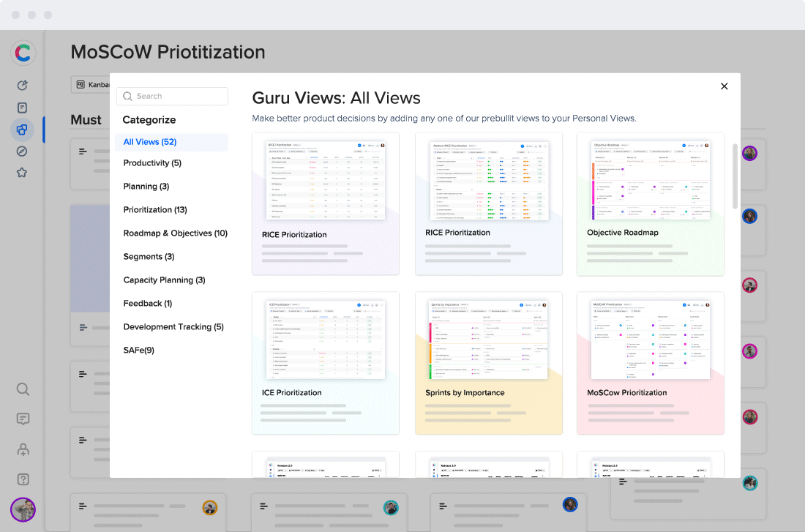This screenshot has width=805, height=532.
Task: Open the compass explore icon
Action: tap(23, 151)
